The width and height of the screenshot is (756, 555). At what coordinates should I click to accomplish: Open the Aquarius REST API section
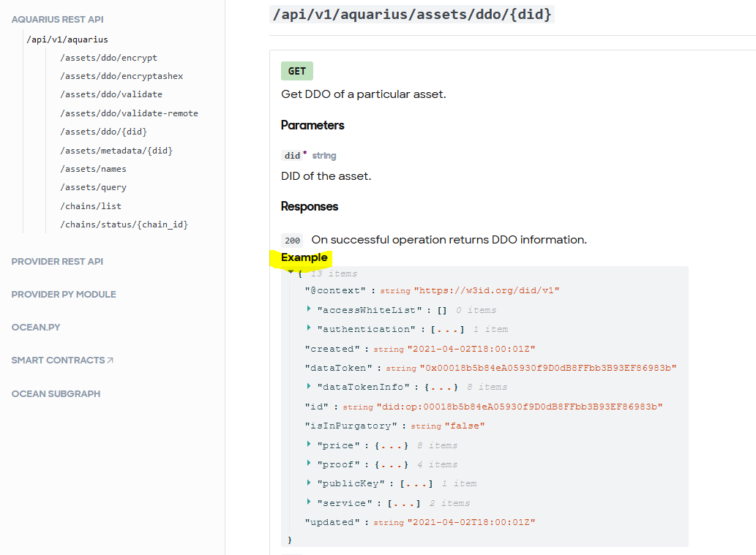coord(57,19)
